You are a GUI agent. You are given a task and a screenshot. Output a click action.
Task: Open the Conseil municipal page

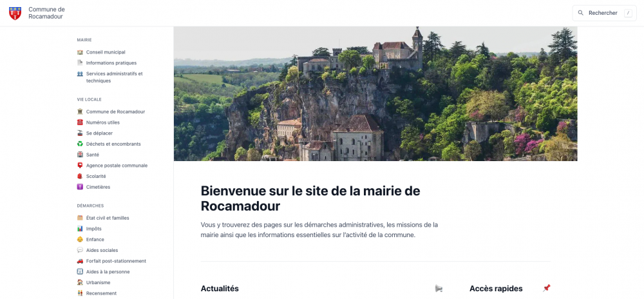(106, 52)
